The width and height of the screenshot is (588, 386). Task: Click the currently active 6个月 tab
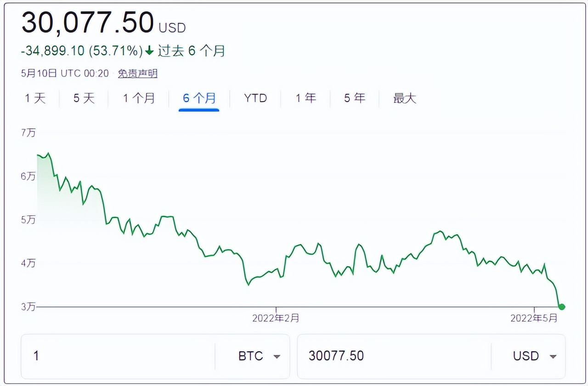pos(199,98)
